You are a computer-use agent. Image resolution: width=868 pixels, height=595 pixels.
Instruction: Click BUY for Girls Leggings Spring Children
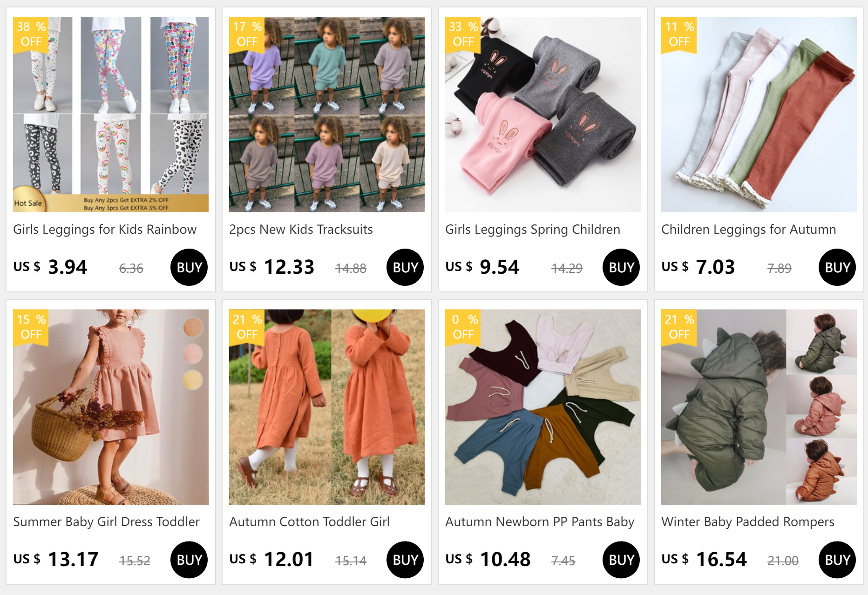pos(621,267)
